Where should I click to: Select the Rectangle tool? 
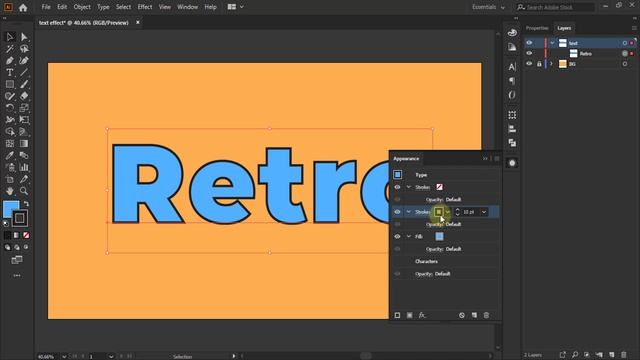(10, 84)
